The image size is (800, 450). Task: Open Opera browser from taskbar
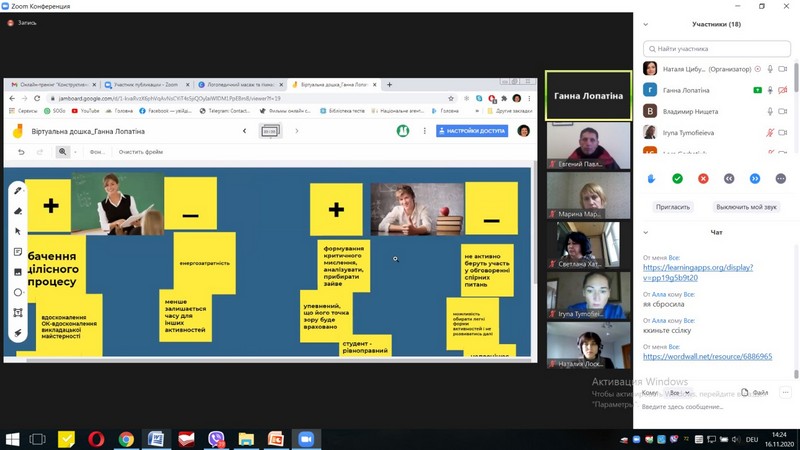[96, 439]
